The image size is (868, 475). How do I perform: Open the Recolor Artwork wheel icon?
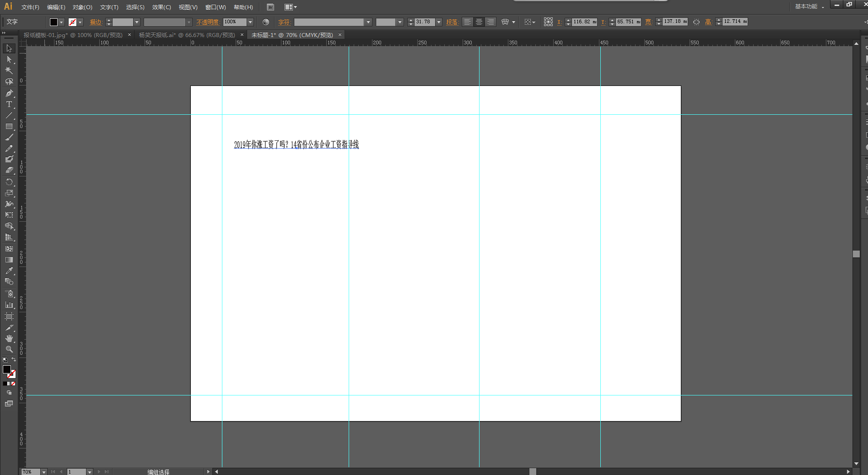coord(266,22)
